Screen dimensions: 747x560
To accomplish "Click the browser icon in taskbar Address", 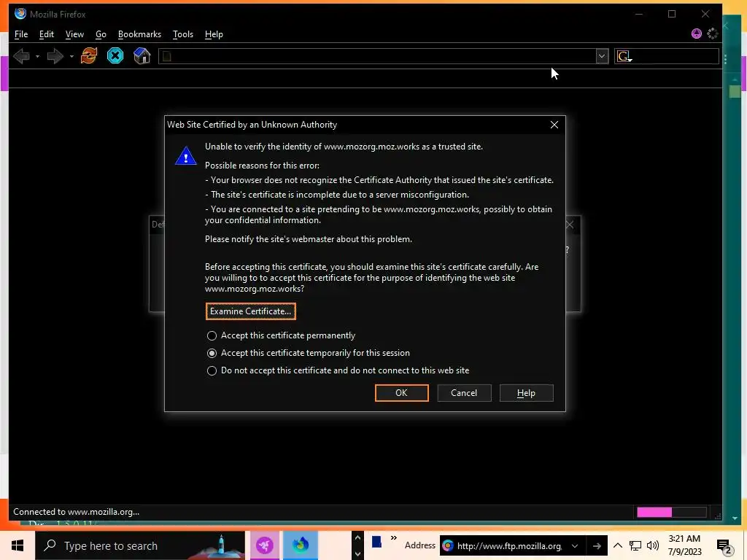I will (447, 545).
